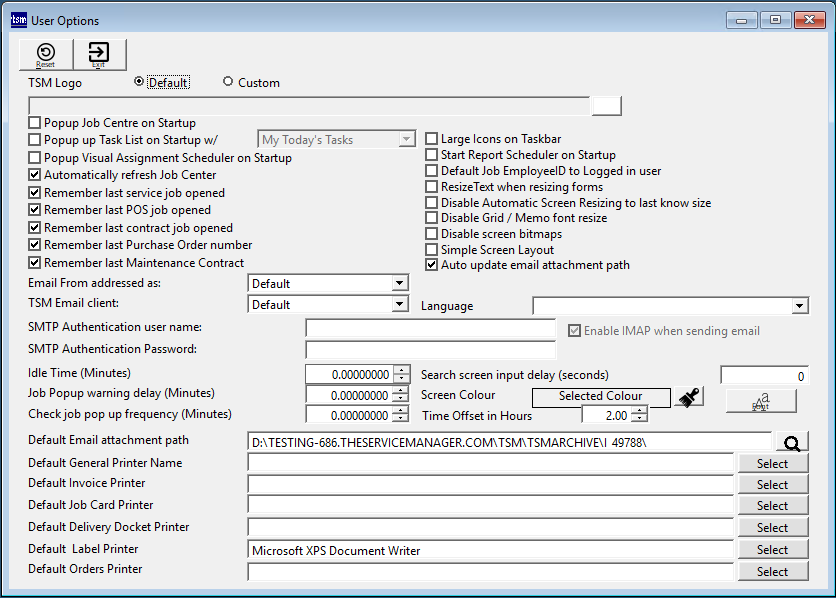Screen dimensions: 836x598
Task: Click Select for Default Invoice Printer
Action: (x=772, y=485)
